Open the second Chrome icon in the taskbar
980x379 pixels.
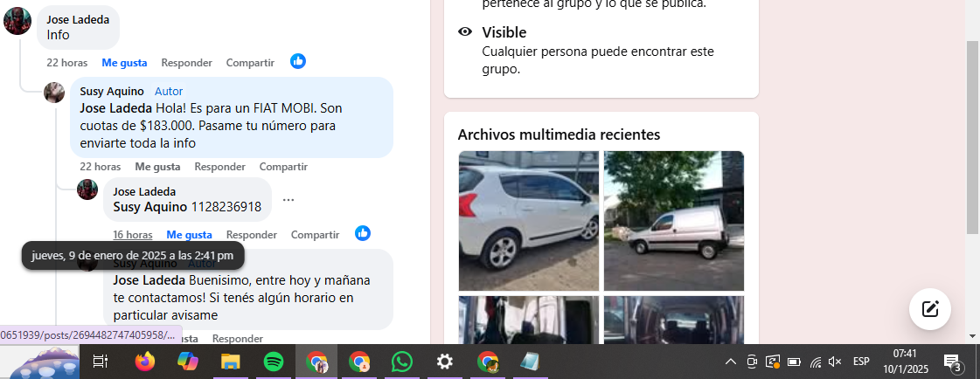(359, 362)
